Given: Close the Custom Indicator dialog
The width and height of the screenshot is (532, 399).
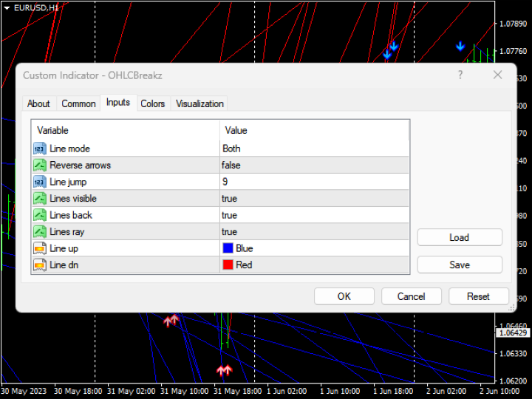Looking at the screenshot, I should (497, 75).
